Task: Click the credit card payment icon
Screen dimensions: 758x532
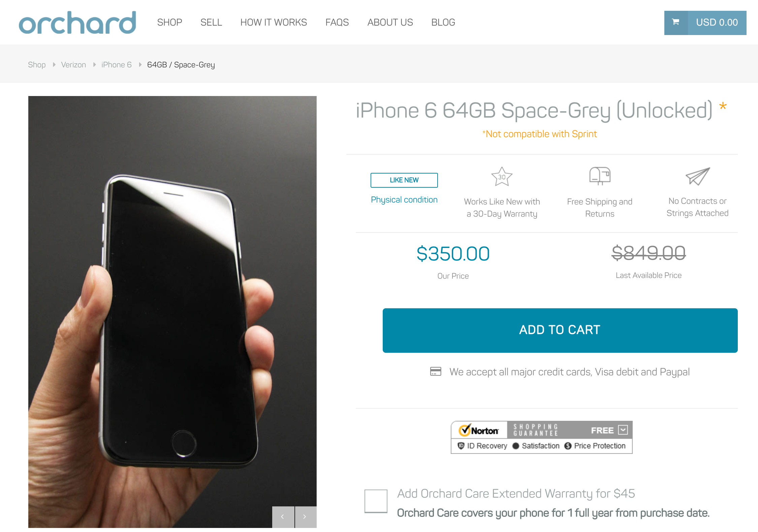Action: coord(435,371)
